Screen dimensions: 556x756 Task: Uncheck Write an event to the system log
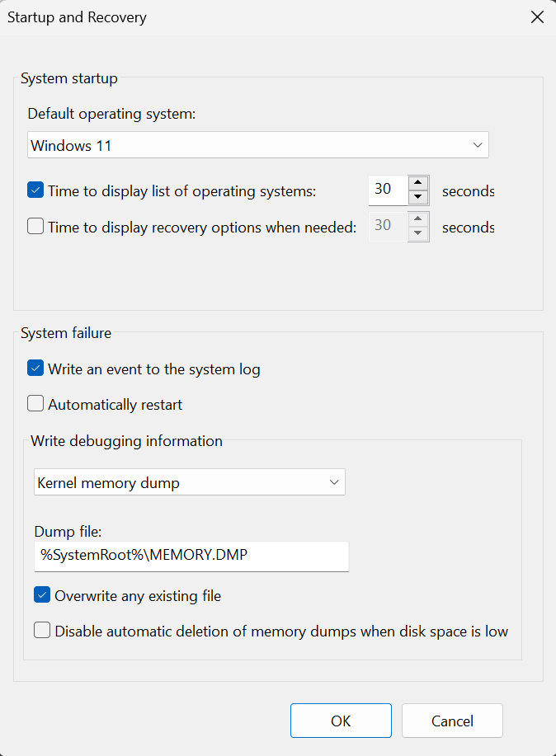pyautogui.click(x=35, y=369)
